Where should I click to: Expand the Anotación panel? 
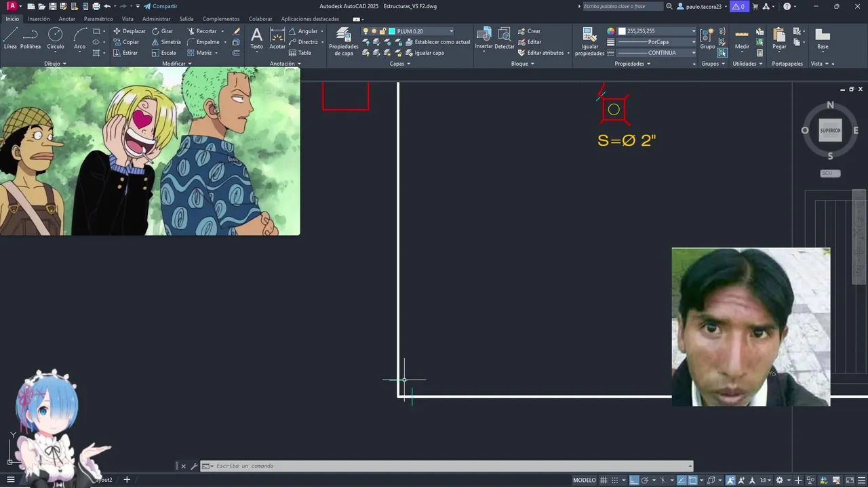pyautogui.click(x=285, y=64)
